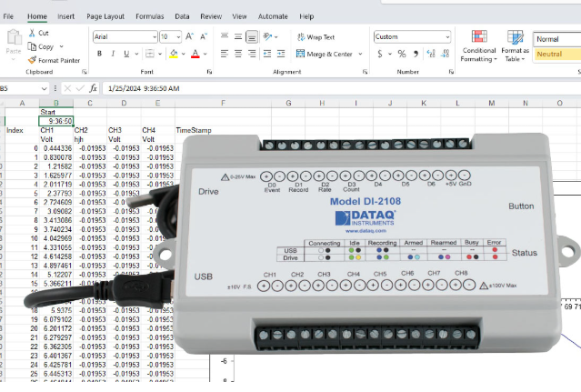
Task: Switch to the Review tab
Action: 211,16
